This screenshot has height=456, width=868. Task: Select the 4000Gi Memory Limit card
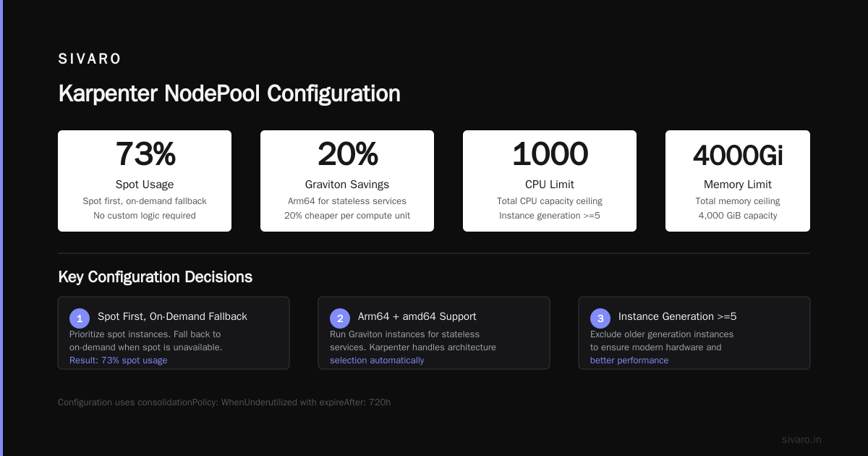pyautogui.click(x=738, y=181)
